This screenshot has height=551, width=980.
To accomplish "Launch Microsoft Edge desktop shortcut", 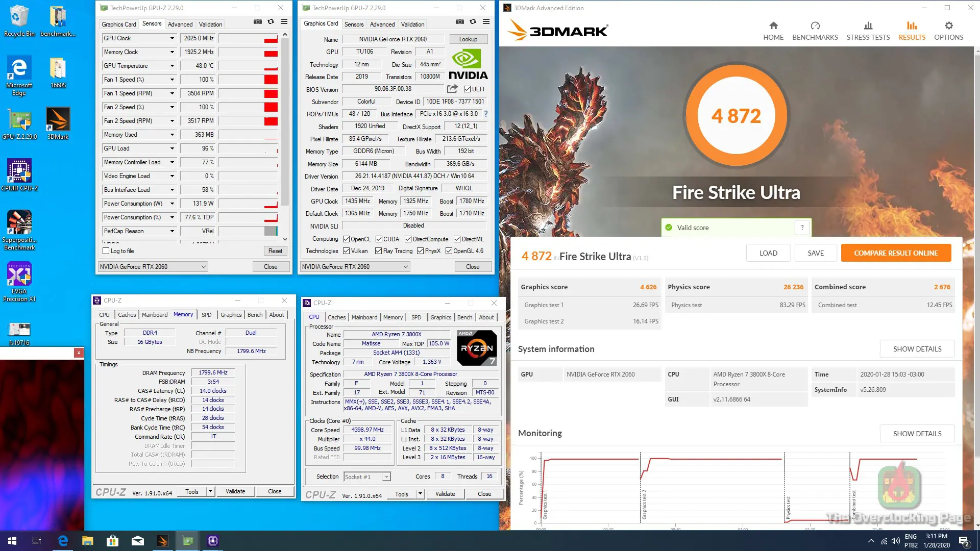I will pos(19,76).
